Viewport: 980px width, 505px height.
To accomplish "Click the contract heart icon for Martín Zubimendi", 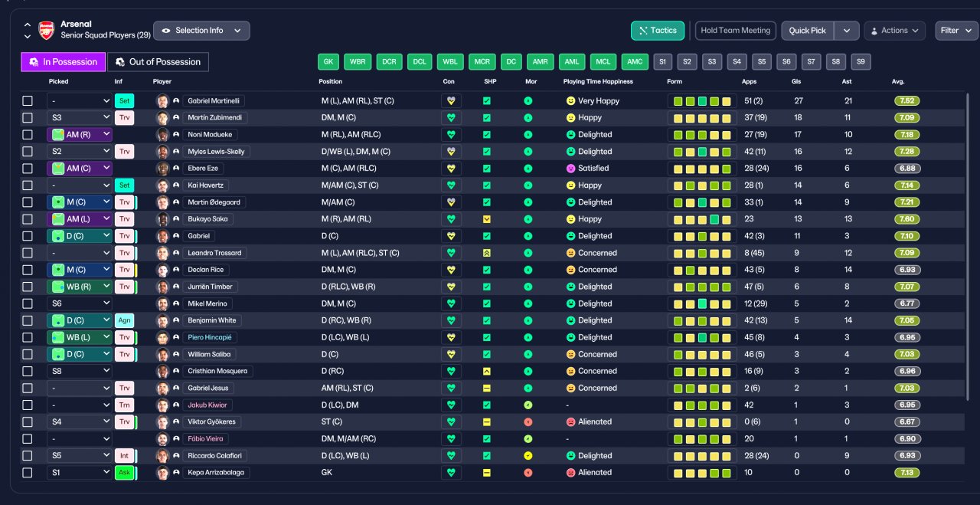I will click(x=451, y=117).
